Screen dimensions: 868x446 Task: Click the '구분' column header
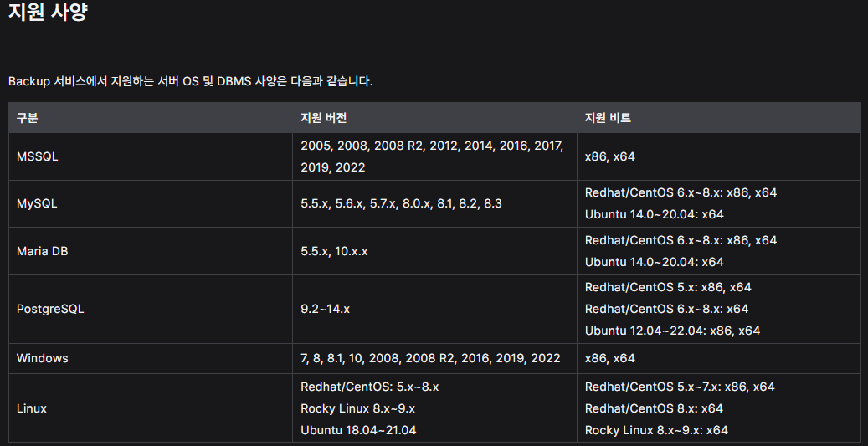tap(27, 118)
